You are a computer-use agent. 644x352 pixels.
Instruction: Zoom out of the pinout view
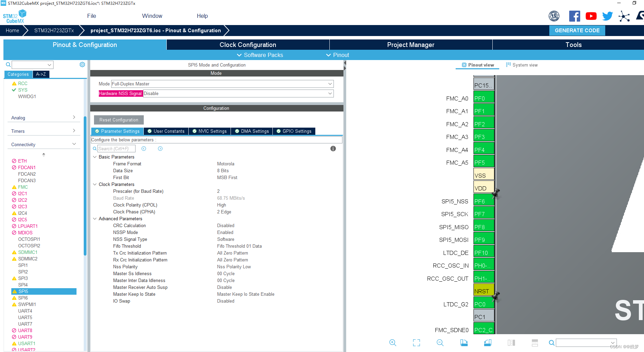(x=440, y=343)
